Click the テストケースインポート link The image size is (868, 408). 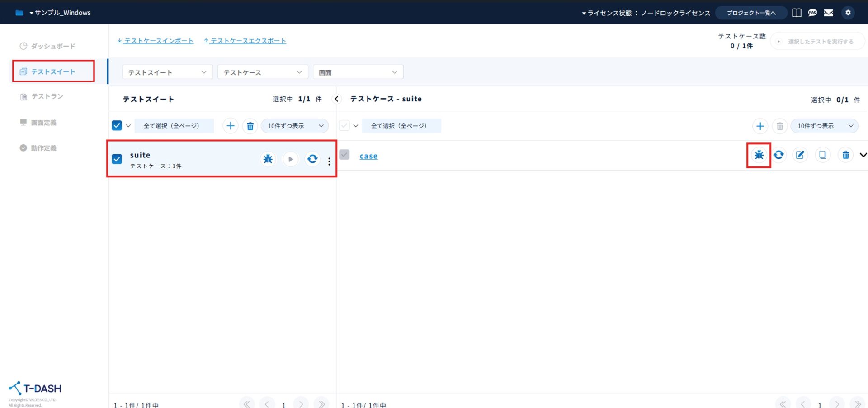pyautogui.click(x=156, y=41)
